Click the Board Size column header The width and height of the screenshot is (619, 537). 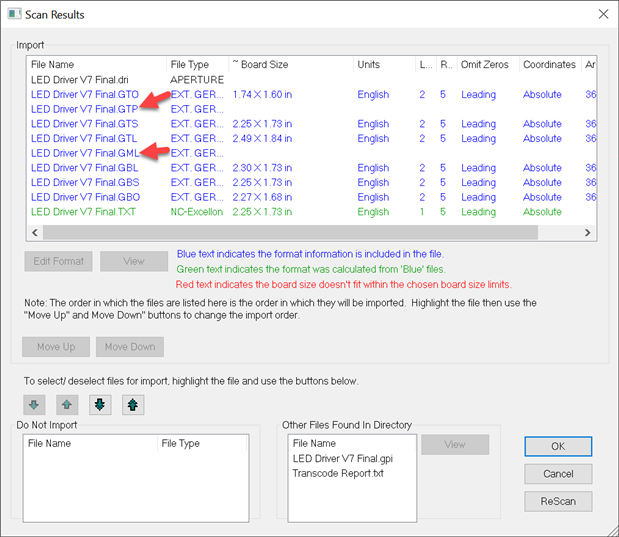pos(291,64)
